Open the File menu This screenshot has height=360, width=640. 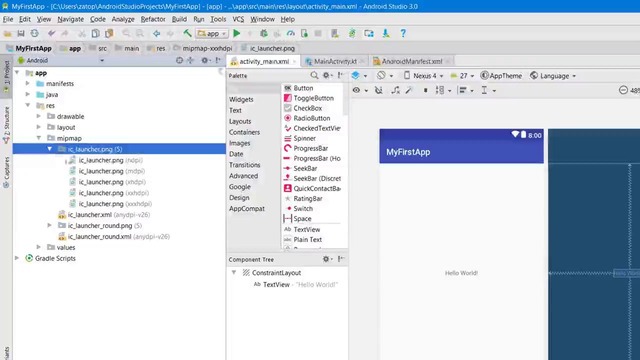(x=8, y=19)
